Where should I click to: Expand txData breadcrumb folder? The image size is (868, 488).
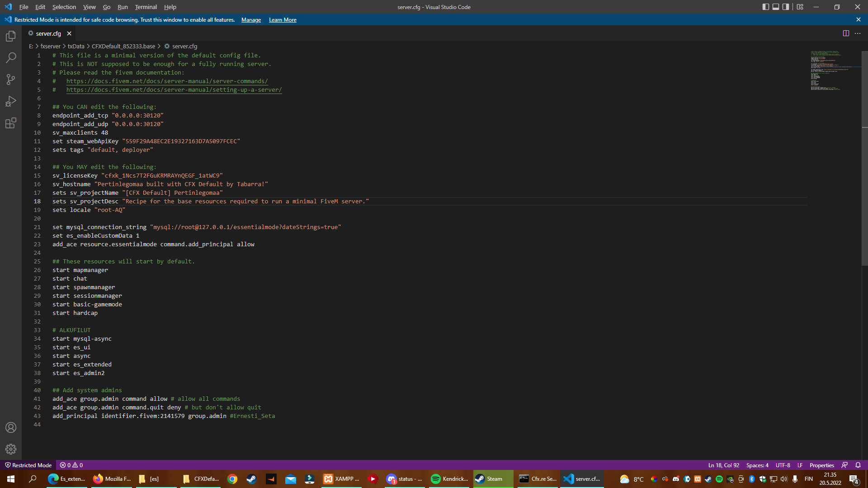tap(76, 46)
